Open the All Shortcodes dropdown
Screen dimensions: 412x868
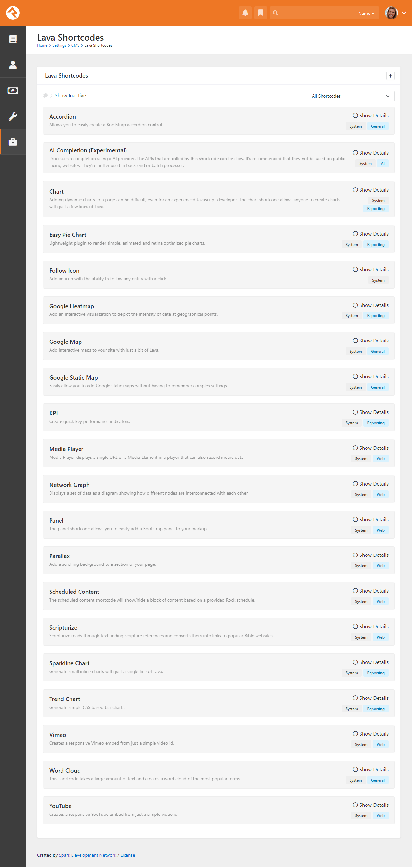point(351,96)
